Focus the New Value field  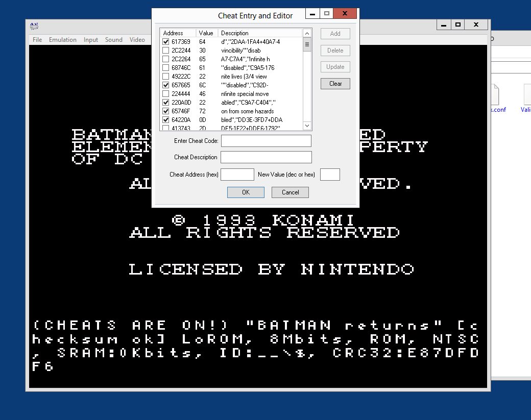click(330, 175)
